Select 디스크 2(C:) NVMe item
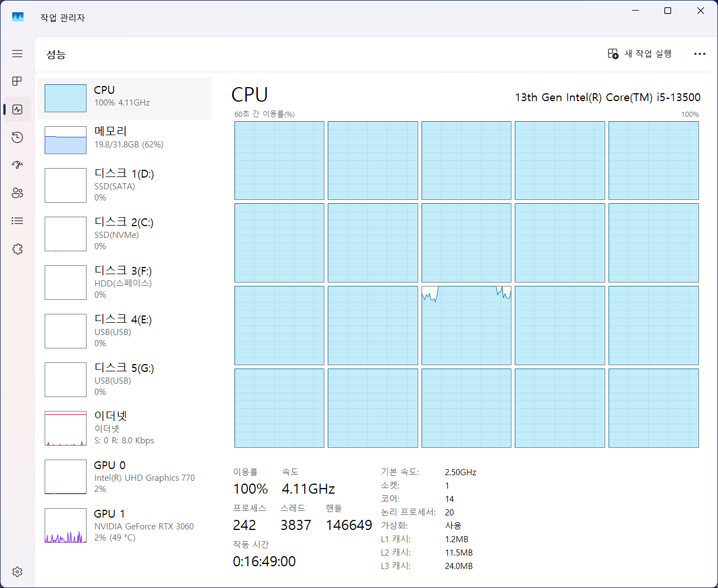Screen dimensions: 718x588 tap(125, 234)
